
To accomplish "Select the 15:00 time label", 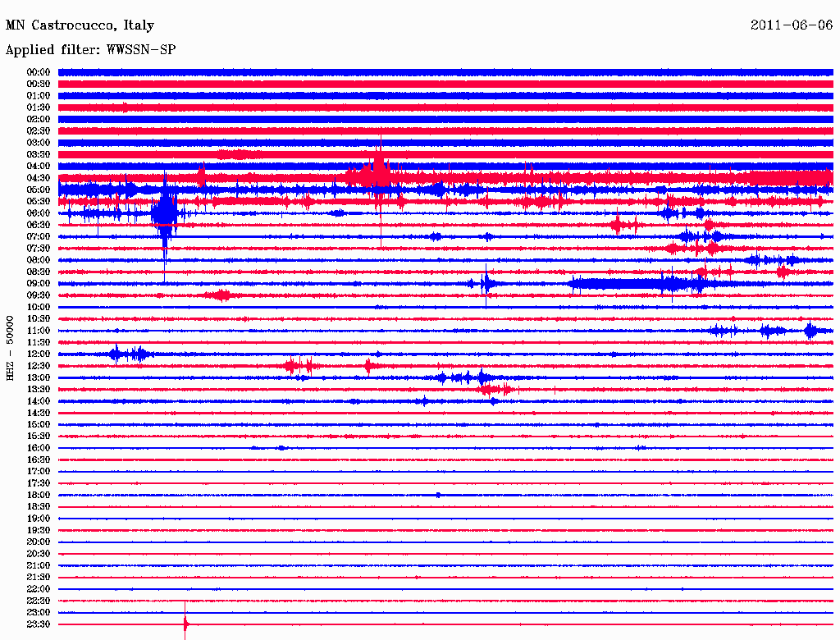I will pyautogui.click(x=39, y=424).
